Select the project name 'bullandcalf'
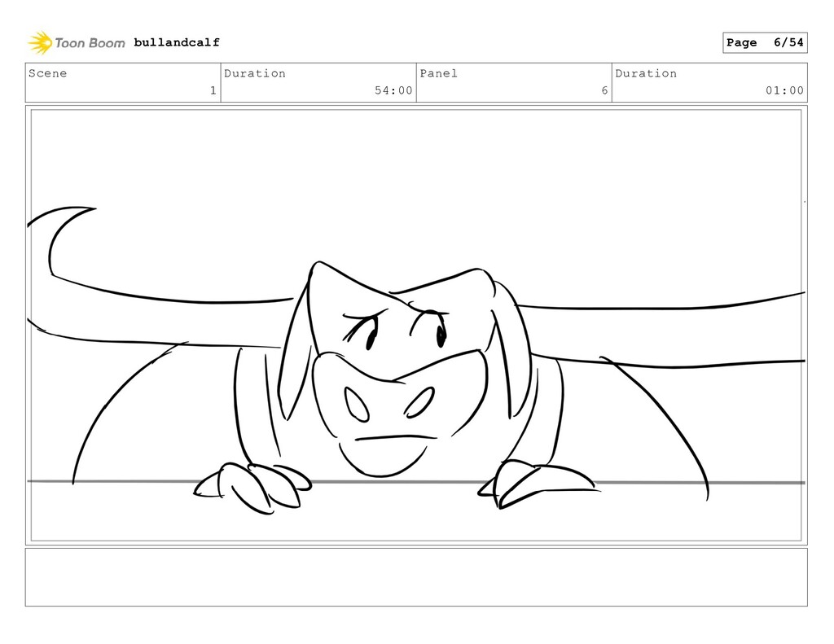Viewport: 834px width, 644px height. 177,42
